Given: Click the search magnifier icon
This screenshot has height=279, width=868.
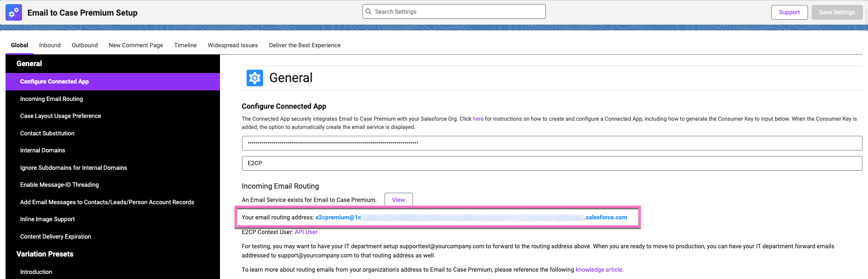Looking at the screenshot, I should tap(368, 11).
